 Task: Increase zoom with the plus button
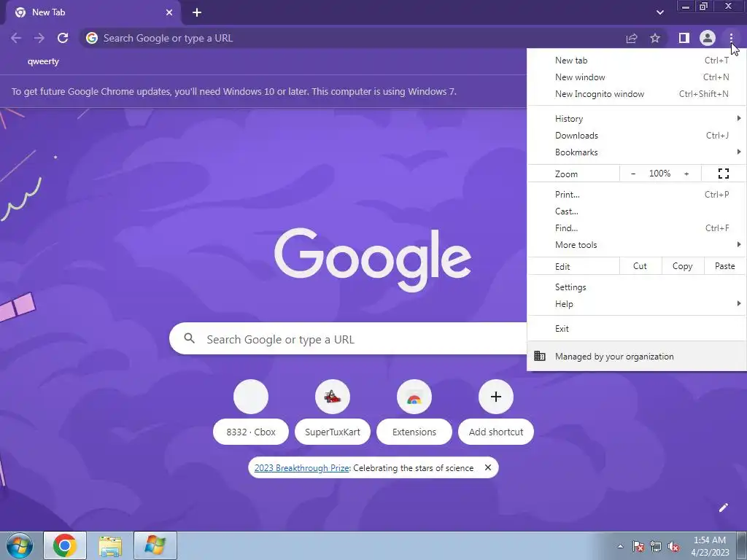(x=686, y=174)
